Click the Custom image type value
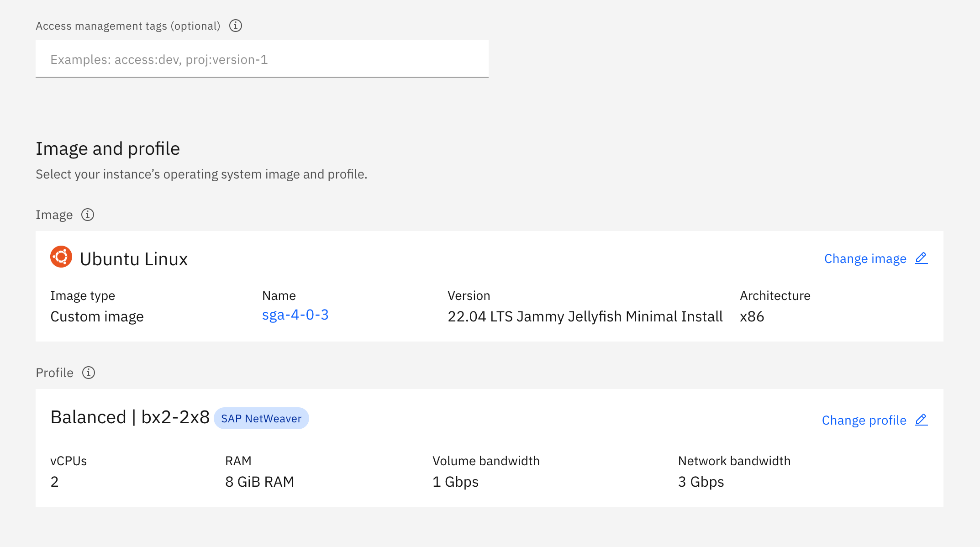Screen dimensions: 980x547 97,316
